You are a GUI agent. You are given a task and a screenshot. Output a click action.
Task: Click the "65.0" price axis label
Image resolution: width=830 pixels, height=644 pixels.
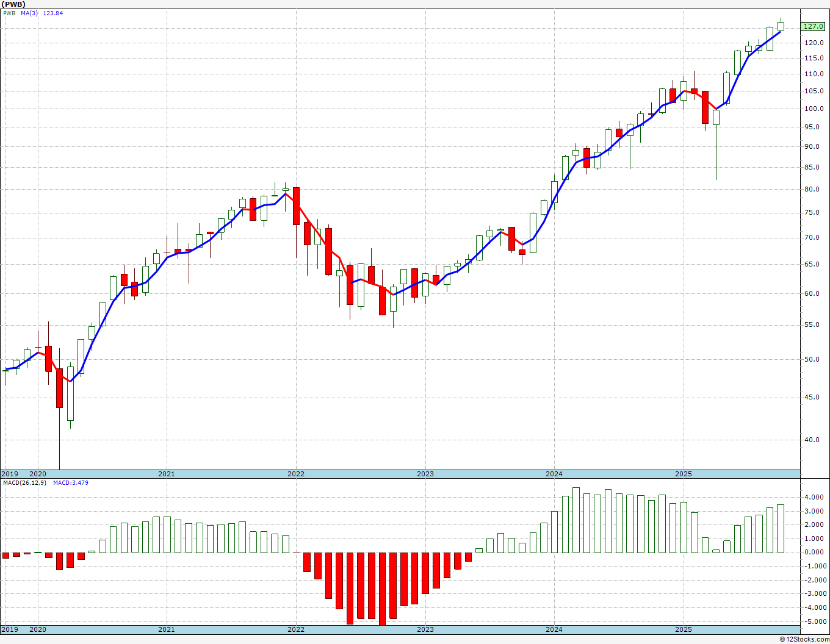[x=812, y=264]
